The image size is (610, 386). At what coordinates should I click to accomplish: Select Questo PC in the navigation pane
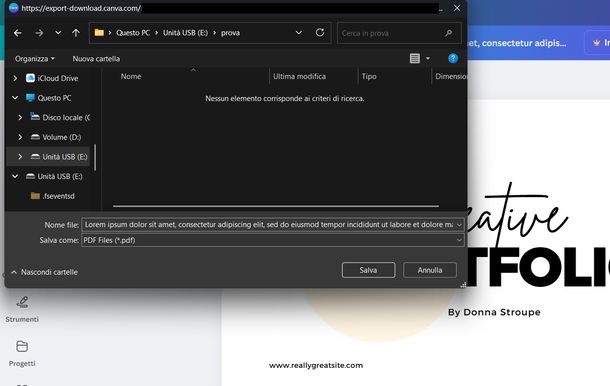[x=49, y=98]
